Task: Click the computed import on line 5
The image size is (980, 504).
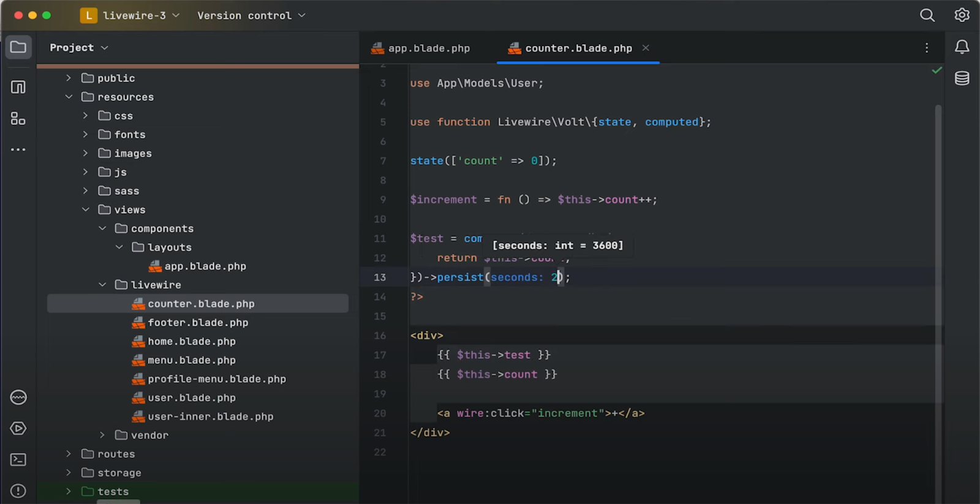Action: [672, 122]
